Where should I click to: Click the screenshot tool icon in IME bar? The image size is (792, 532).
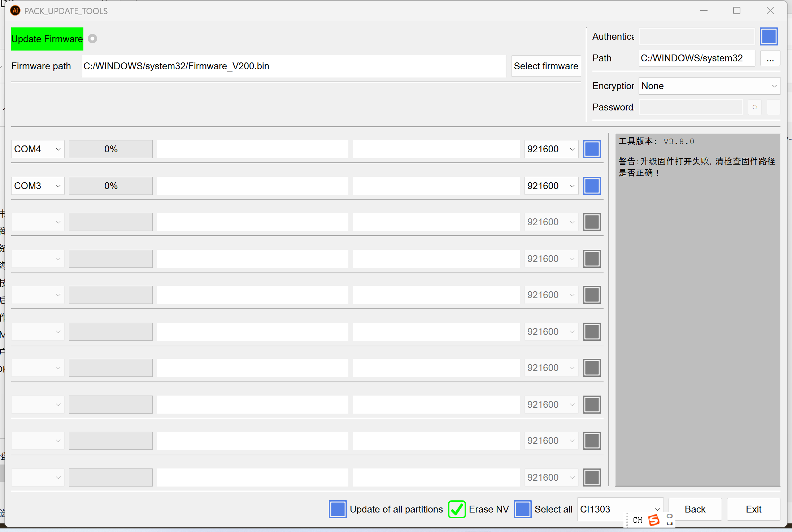click(670, 520)
